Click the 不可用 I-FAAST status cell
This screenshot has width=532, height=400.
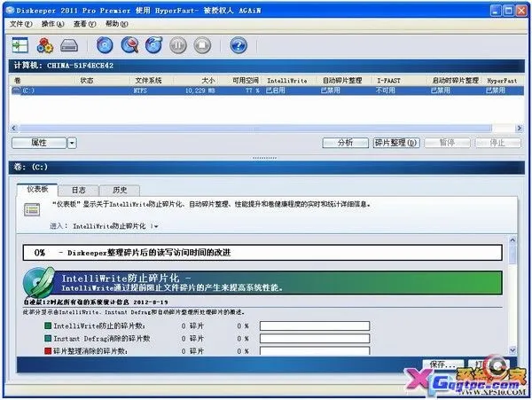pyautogui.click(x=386, y=90)
